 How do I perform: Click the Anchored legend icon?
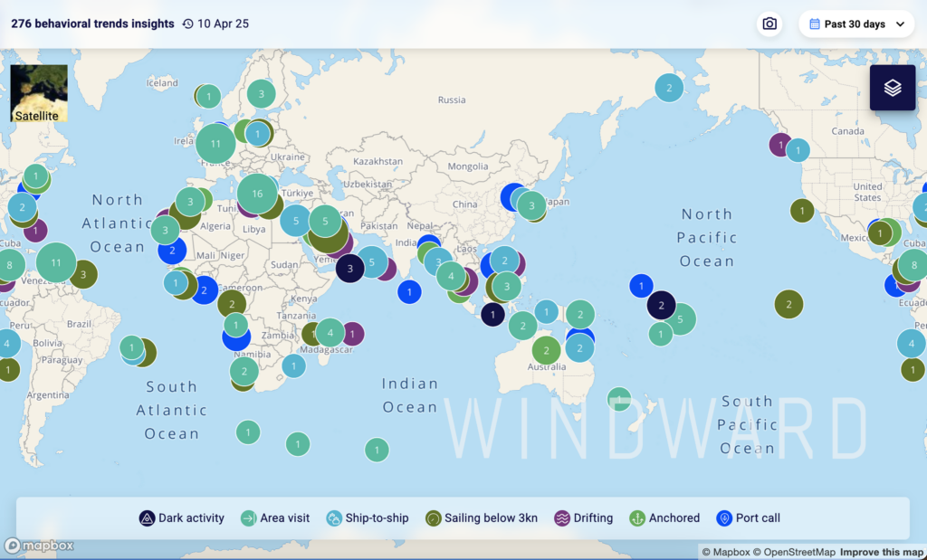tap(637, 518)
